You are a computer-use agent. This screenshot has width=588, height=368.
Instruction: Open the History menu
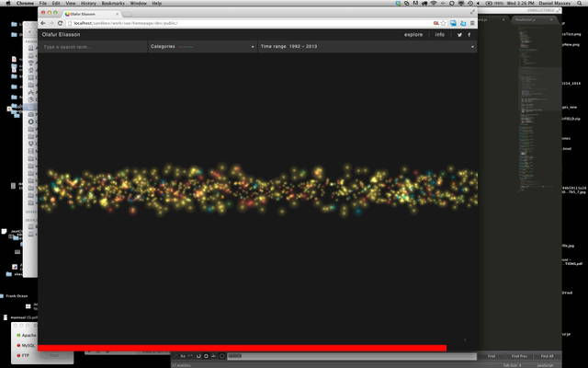point(88,3)
